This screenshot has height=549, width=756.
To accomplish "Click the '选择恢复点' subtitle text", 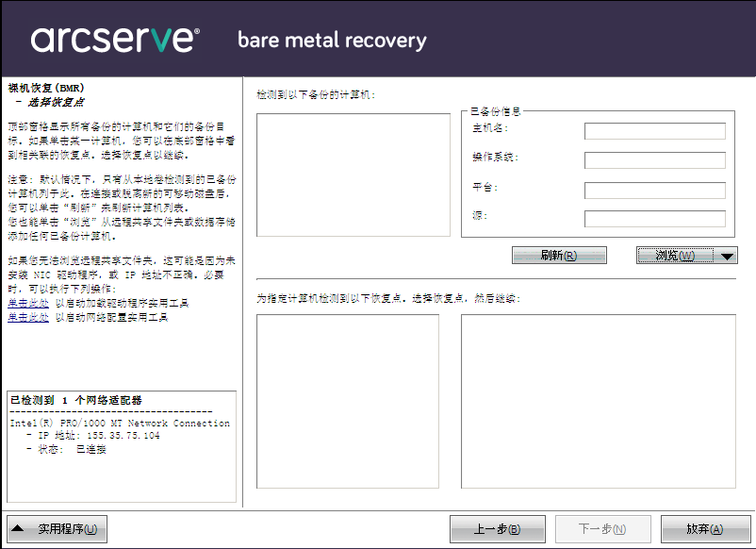I will (x=56, y=102).
